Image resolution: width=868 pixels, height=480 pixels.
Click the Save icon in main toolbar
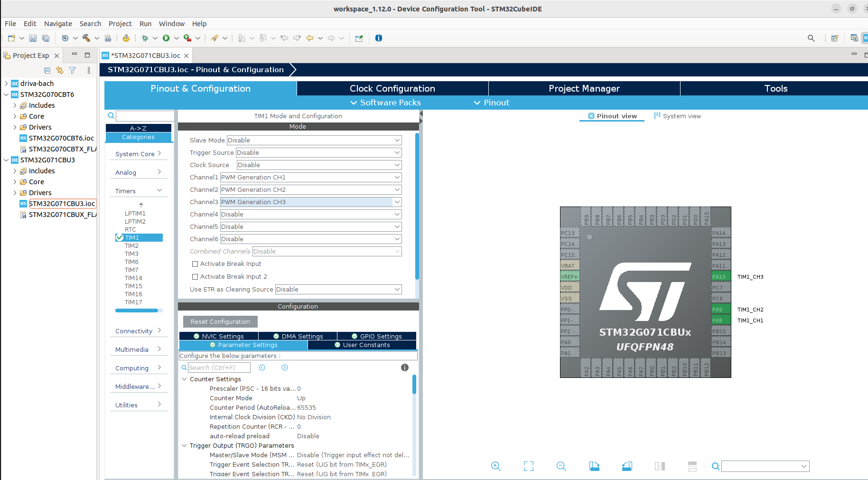click(x=33, y=38)
